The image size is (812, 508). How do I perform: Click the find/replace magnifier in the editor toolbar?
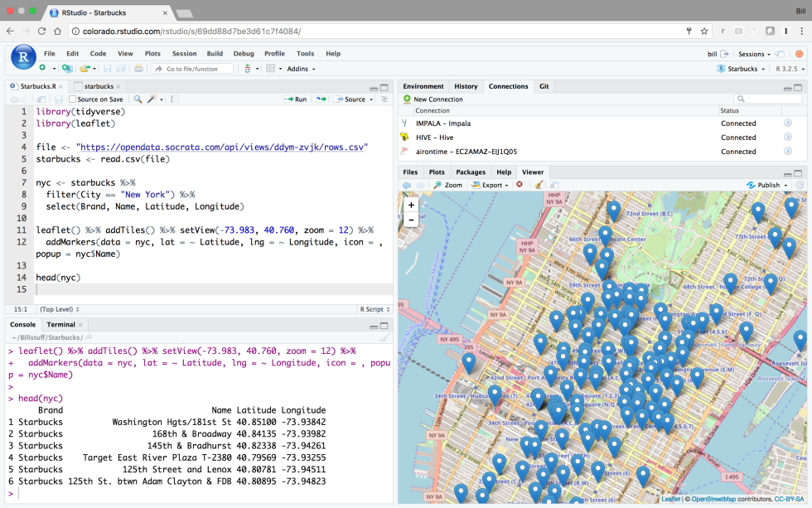coord(138,99)
